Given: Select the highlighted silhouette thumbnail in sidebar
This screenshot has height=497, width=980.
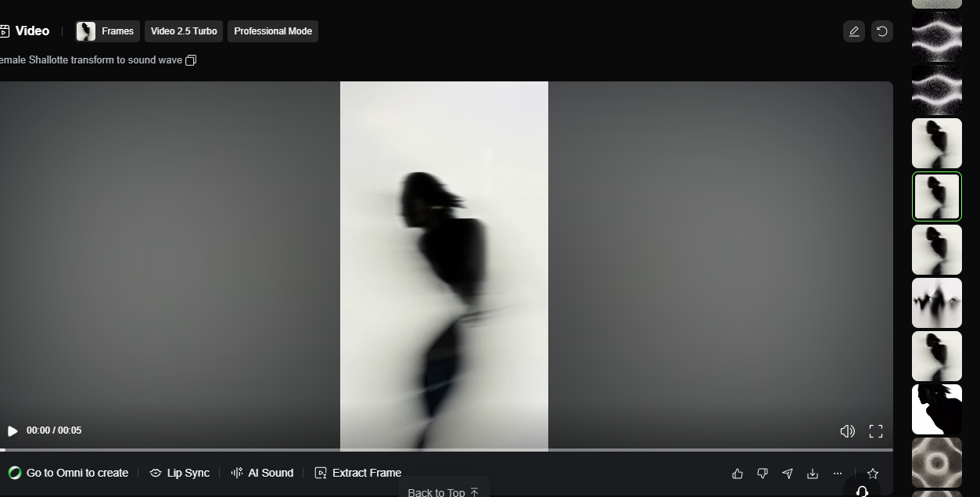Looking at the screenshot, I should (936, 196).
